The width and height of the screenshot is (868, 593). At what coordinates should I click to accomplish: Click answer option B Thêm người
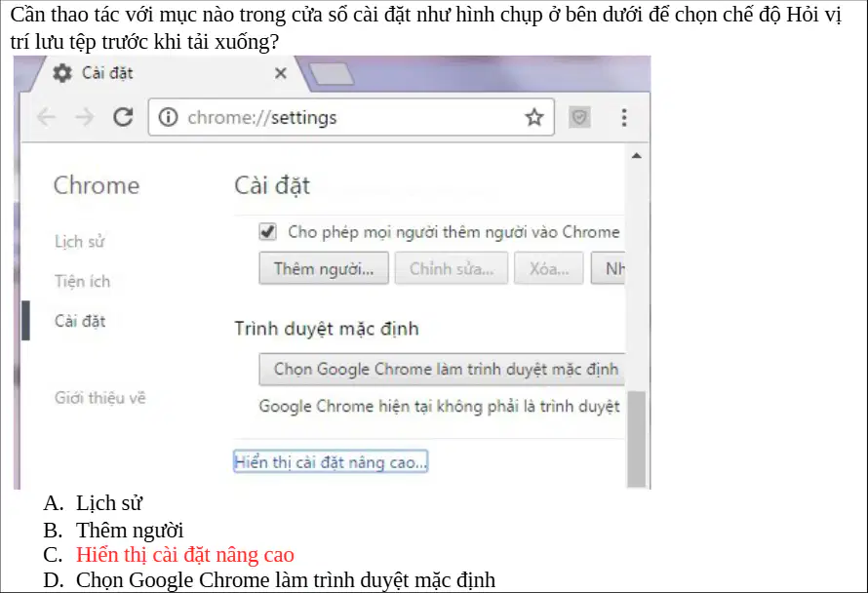pos(130,530)
